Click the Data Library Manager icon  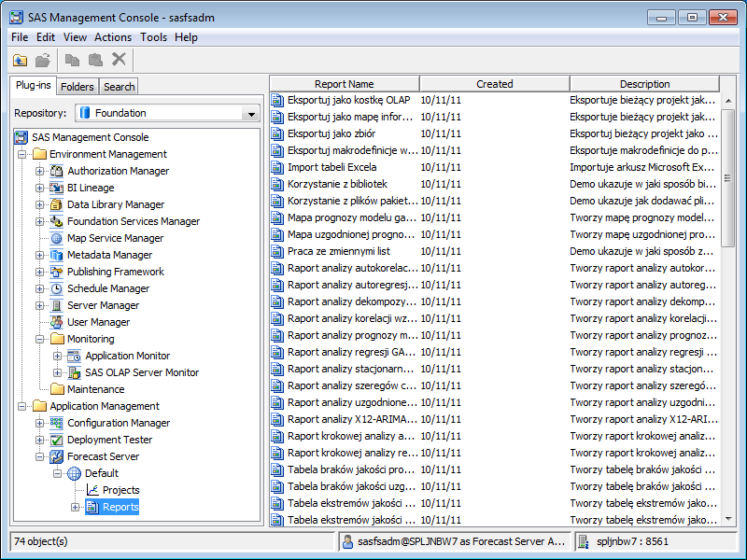pos(57,204)
